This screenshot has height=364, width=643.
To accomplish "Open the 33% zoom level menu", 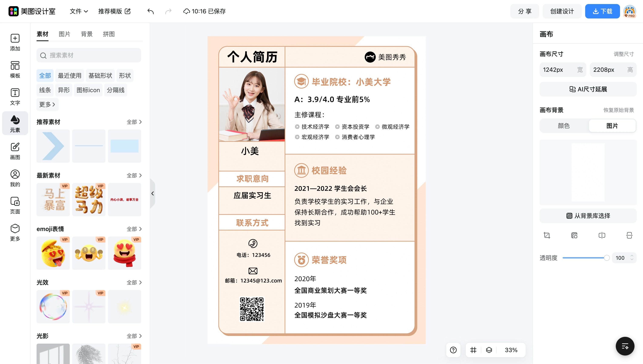I will tap(511, 350).
